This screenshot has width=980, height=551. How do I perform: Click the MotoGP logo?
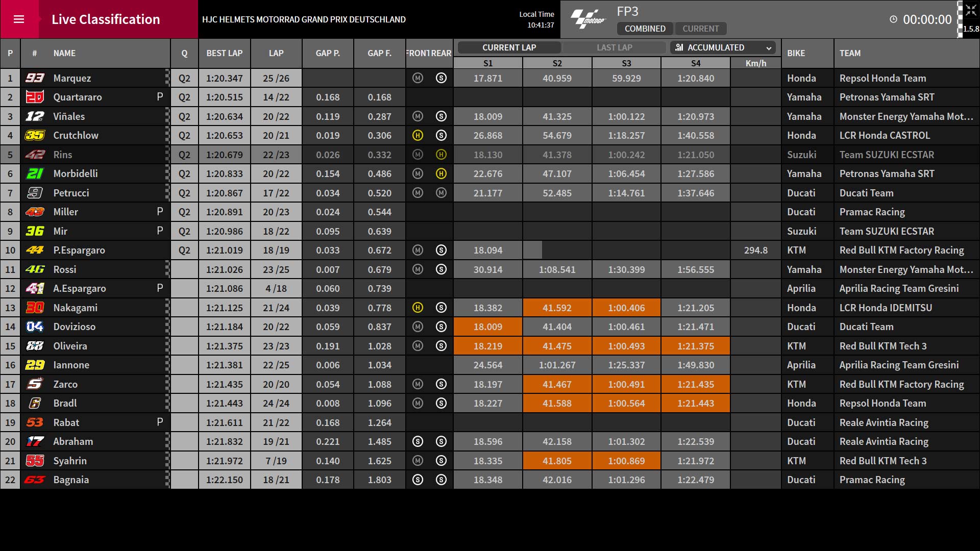(x=587, y=19)
